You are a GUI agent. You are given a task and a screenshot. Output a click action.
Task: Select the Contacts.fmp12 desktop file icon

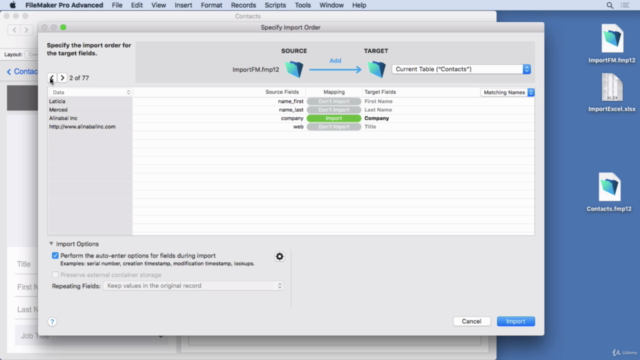609,187
